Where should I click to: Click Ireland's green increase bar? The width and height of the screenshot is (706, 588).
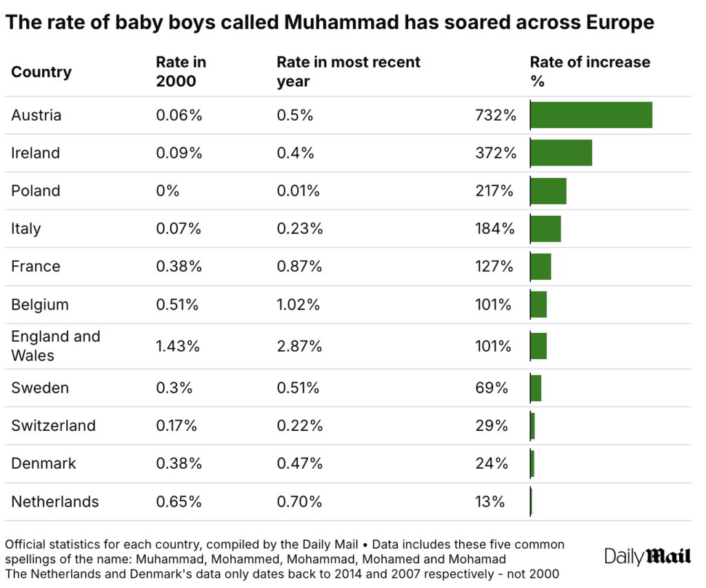click(x=561, y=153)
